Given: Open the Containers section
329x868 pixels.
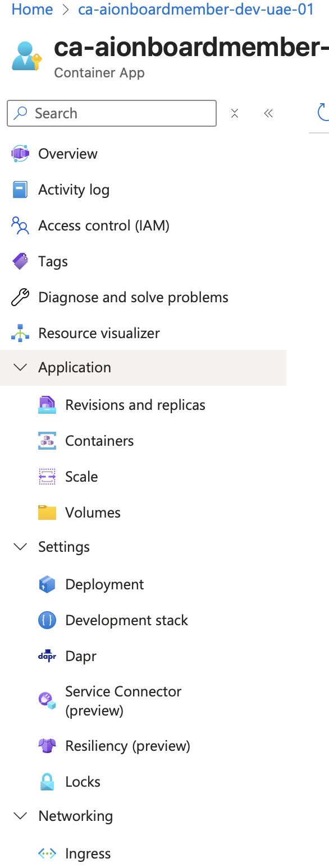Looking at the screenshot, I should 99,440.
